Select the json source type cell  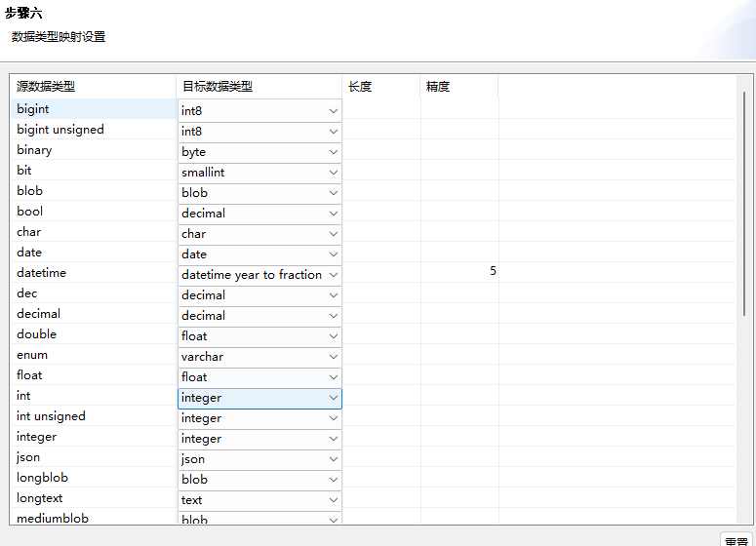click(94, 457)
